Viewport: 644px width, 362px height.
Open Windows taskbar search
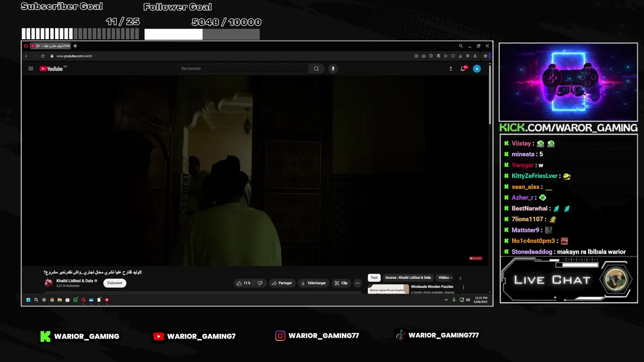(36, 300)
